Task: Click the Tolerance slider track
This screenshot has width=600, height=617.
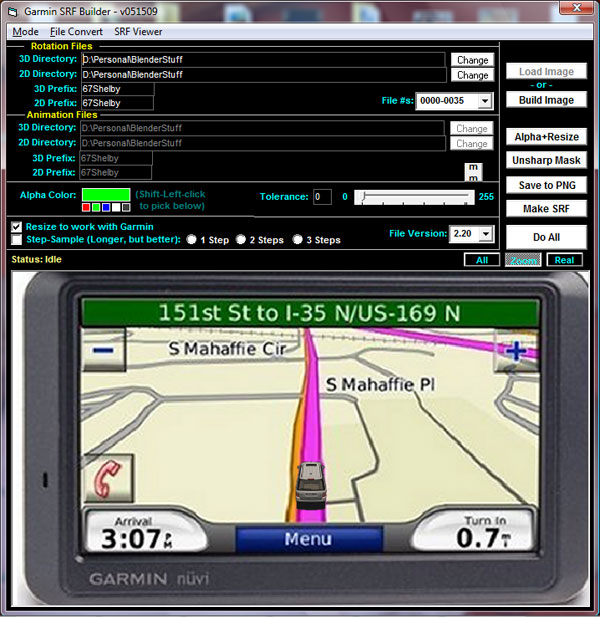Action: tap(414, 197)
